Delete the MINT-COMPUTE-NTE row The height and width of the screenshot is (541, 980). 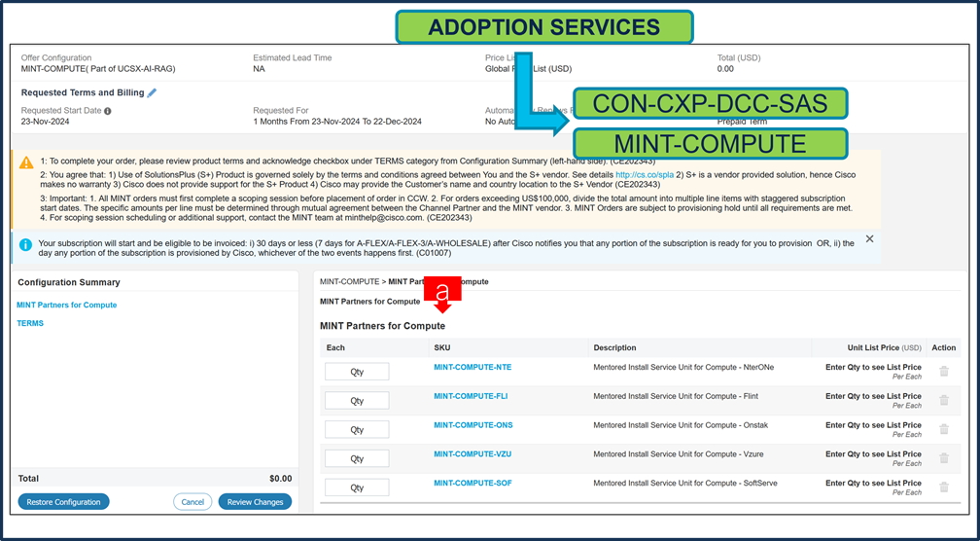pos(944,372)
